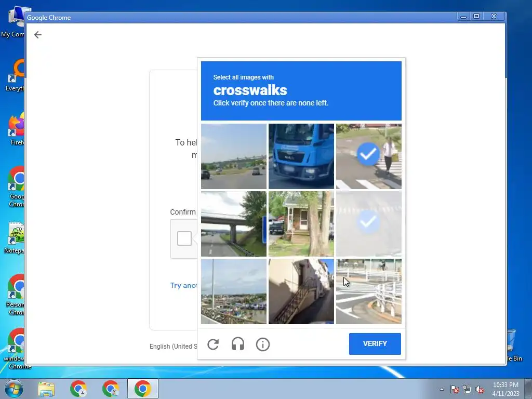Select the white railings intersection tile
The height and width of the screenshot is (399, 532).
coord(369,291)
